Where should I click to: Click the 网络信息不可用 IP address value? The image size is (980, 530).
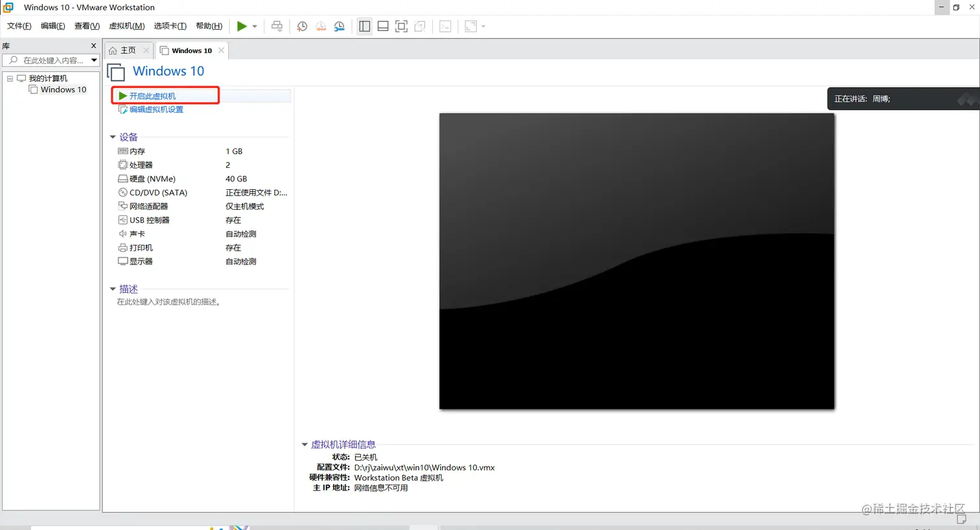pyautogui.click(x=381, y=489)
